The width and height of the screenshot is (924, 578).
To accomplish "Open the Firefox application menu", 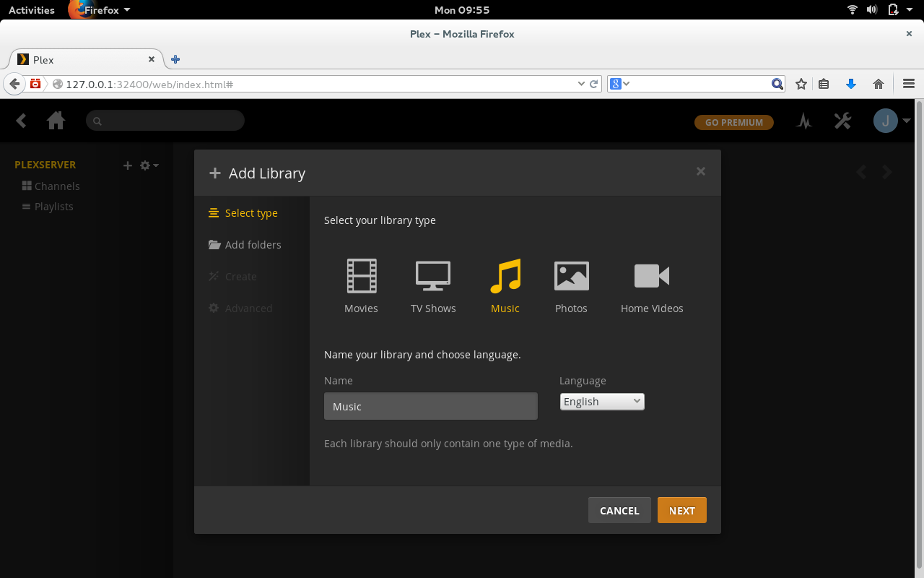I will coord(100,10).
